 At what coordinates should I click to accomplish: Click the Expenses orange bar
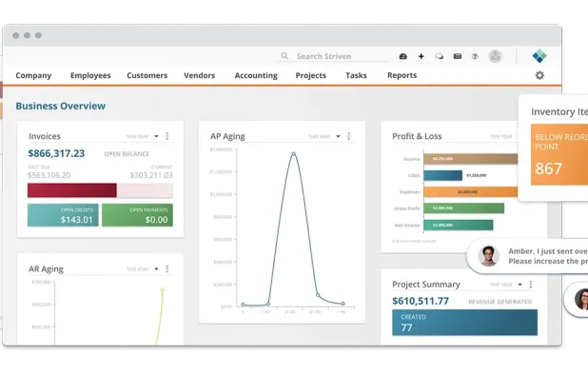pyautogui.click(x=471, y=191)
